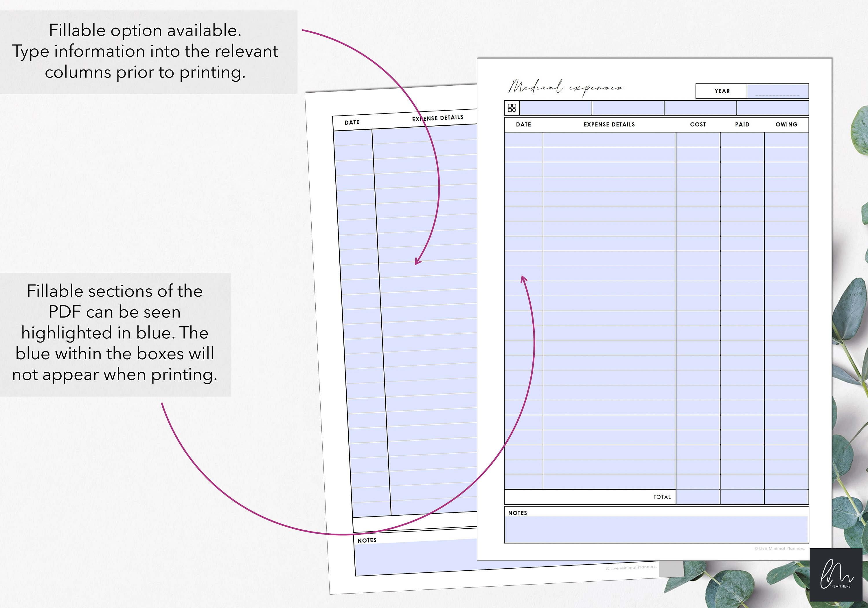
Task: Click the first blue field beside grid icon
Action: (556, 108)
